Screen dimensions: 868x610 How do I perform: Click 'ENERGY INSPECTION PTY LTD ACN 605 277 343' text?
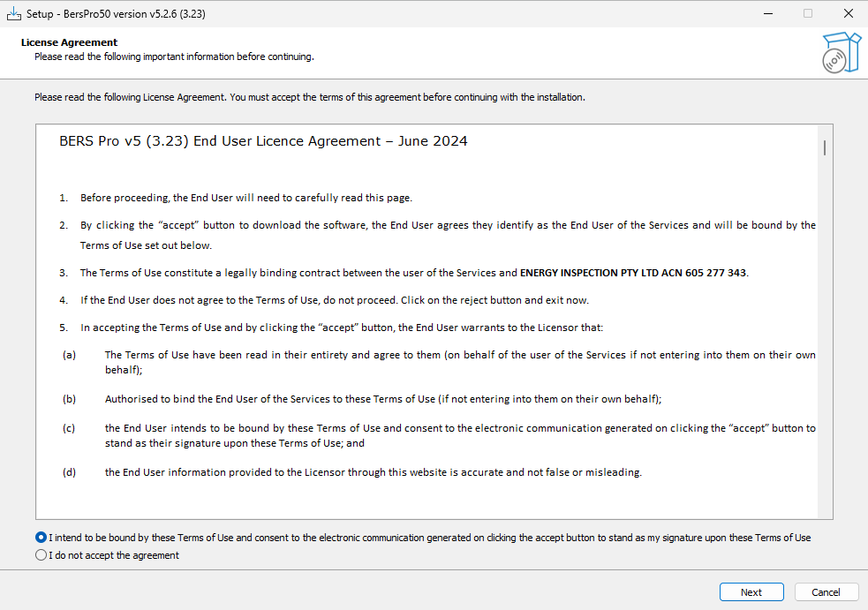pyautogui.click(x=633, y=273)
